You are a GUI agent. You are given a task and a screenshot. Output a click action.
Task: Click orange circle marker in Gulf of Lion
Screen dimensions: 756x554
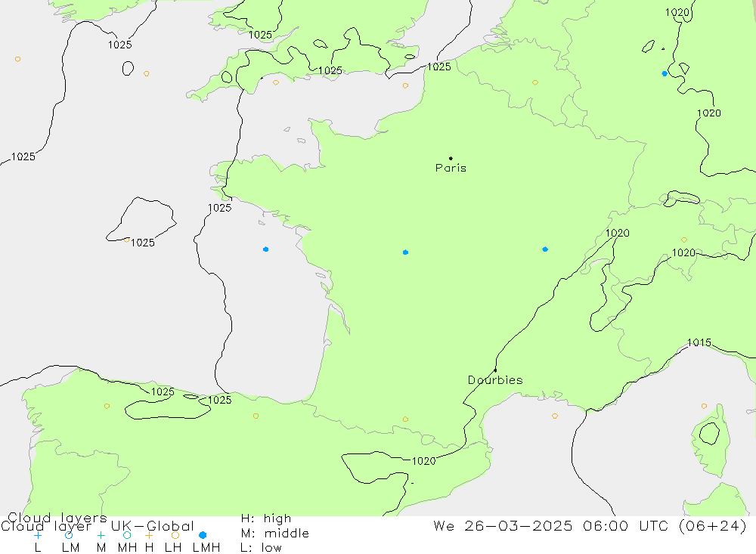(555, 416)
